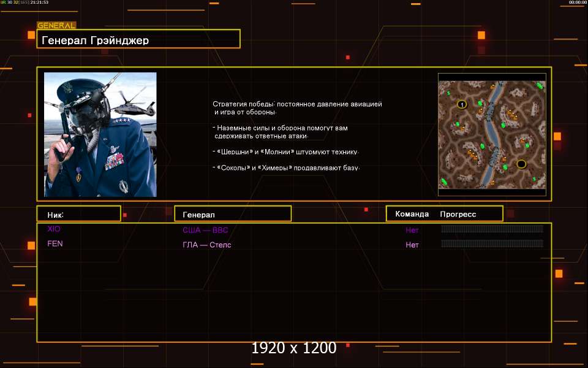Click the 00:00:00 timer in corner

click(578, 2)
